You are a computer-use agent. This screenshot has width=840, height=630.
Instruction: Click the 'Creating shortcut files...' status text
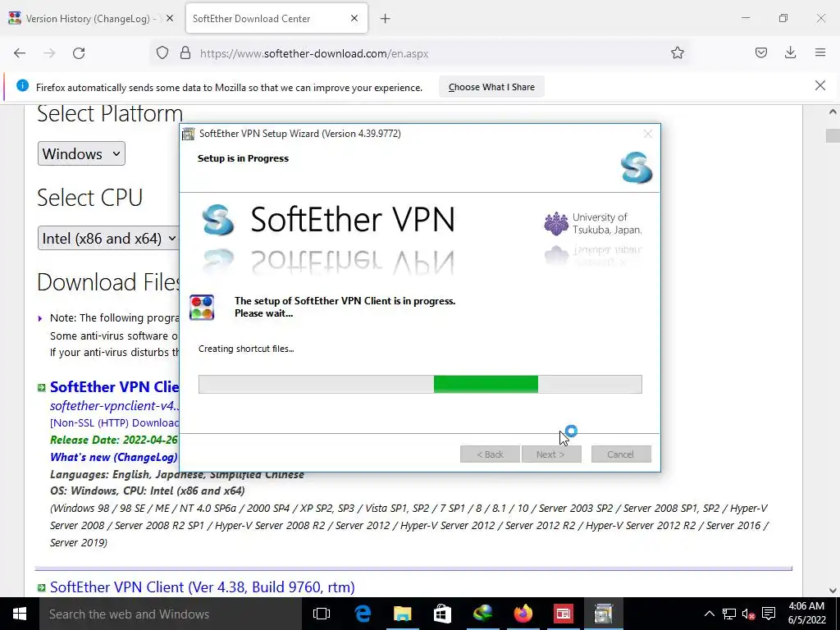(246, 349)
